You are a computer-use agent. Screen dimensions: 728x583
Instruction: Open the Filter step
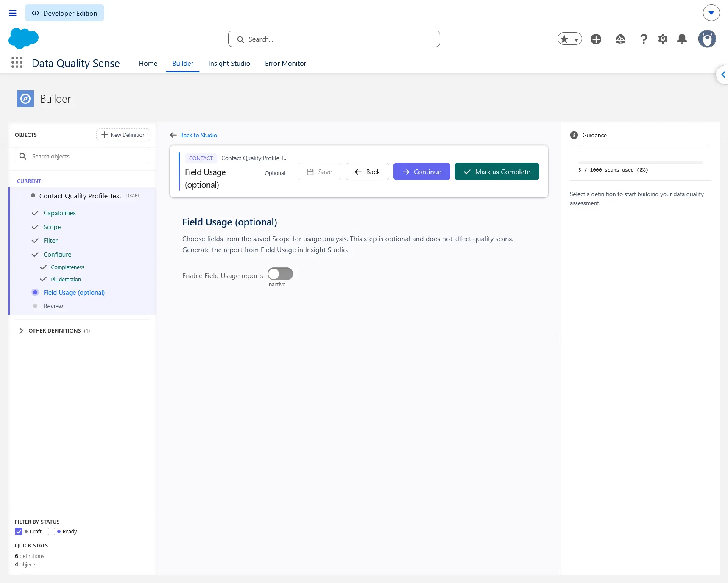coord(50,241)
